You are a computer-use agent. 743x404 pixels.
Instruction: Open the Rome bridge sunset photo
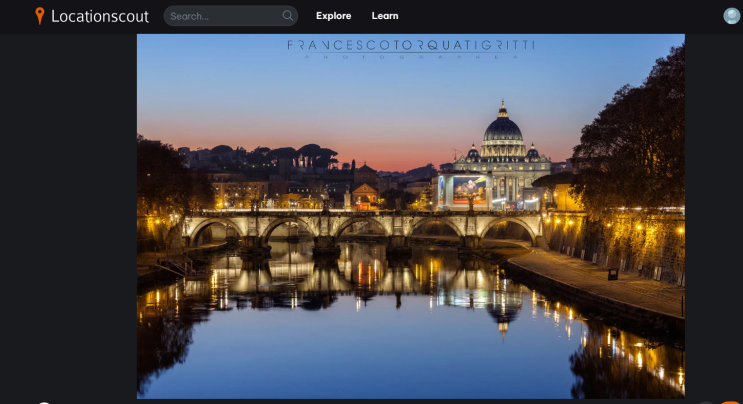[411, 216]
